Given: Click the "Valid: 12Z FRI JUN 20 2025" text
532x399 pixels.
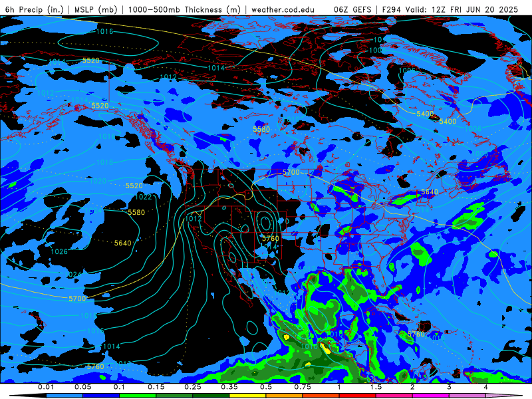Looking at the screenshot, I should tap(462, 9).
